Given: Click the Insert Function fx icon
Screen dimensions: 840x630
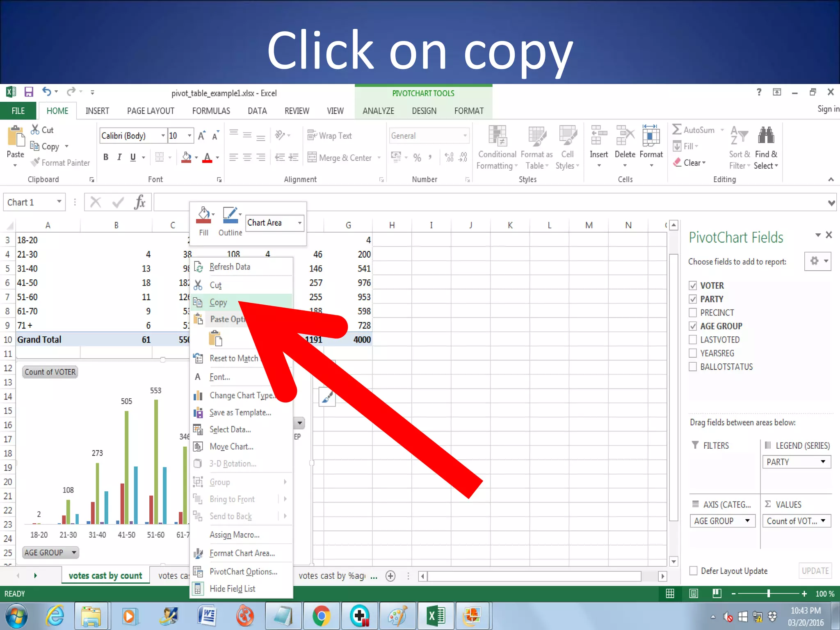Looking at the screenshot, I should pyautogui.click(x=140, y=202).
